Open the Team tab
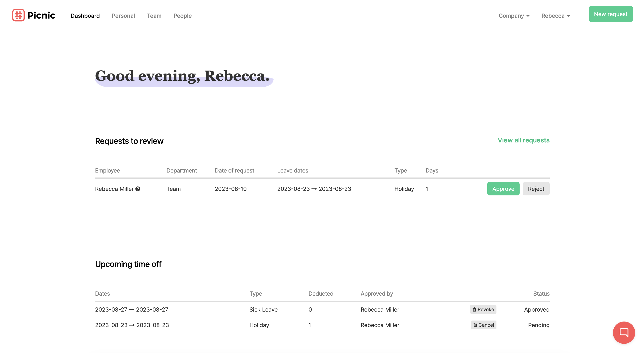 point(154,16)
